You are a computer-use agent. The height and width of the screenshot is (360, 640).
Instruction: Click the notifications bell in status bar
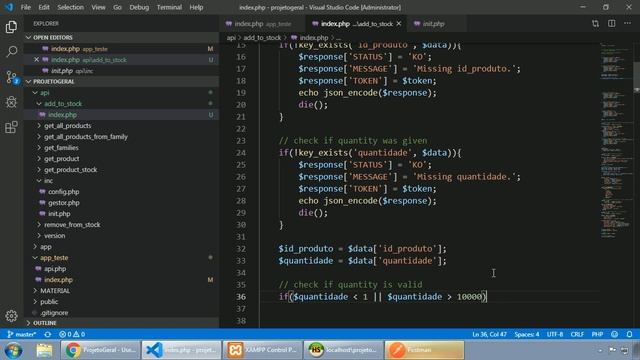(x=629, y=334)
